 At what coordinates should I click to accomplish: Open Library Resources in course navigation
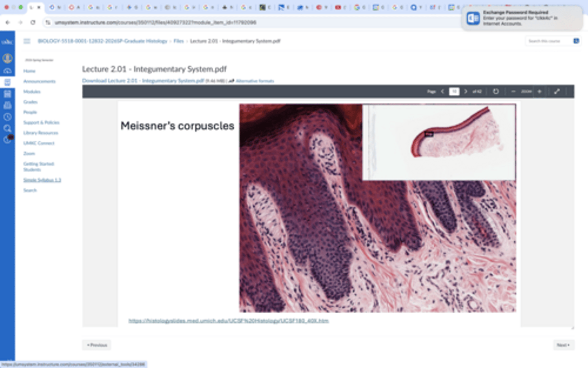point(41,133)
